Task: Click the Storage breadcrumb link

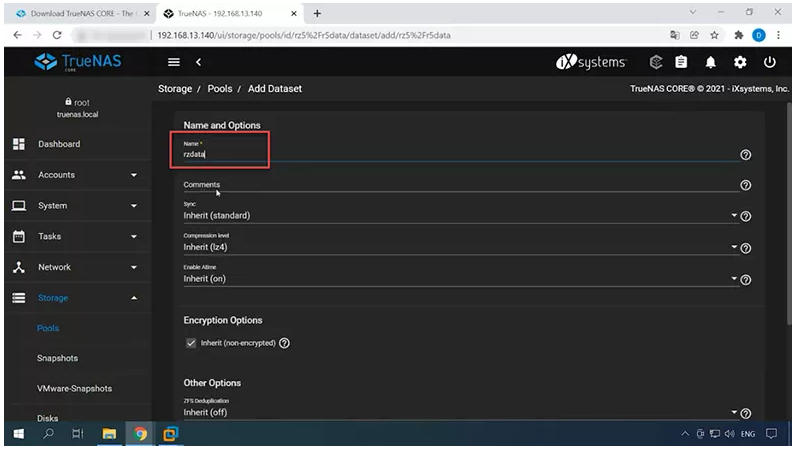Action: (175, 89)
